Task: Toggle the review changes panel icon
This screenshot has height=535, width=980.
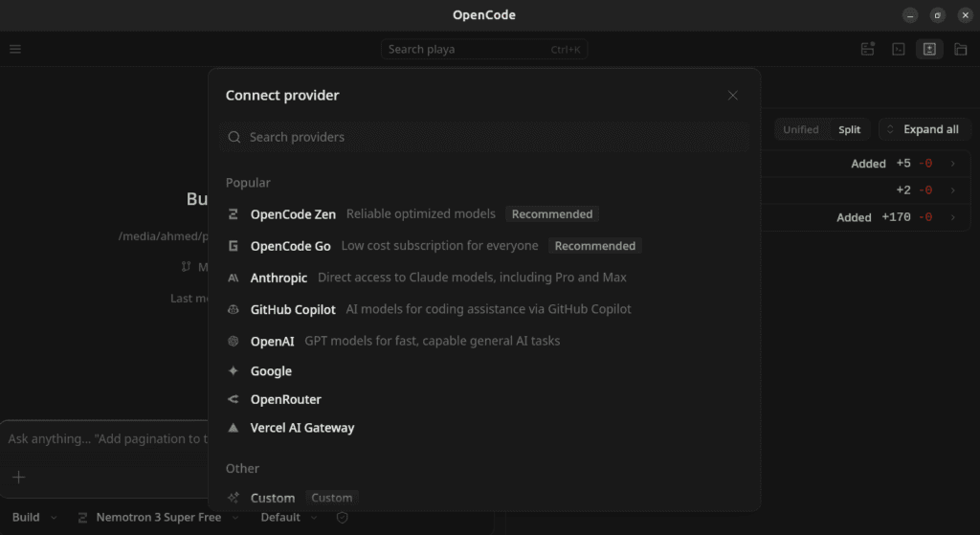Action: point(929,50)
